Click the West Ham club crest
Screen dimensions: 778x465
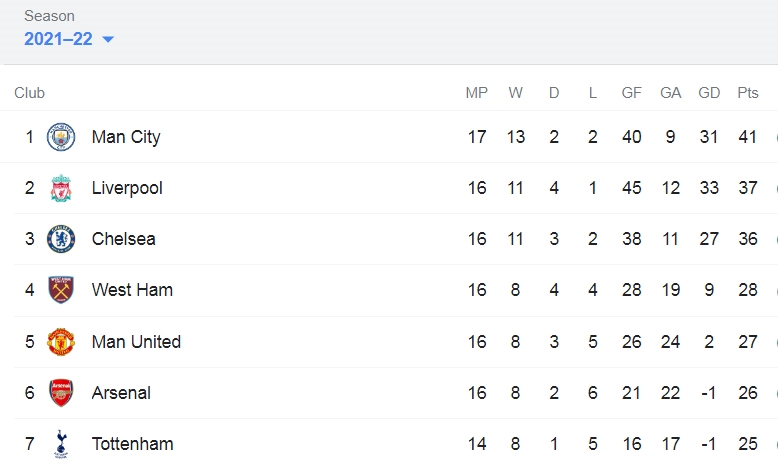coord(61,290)
